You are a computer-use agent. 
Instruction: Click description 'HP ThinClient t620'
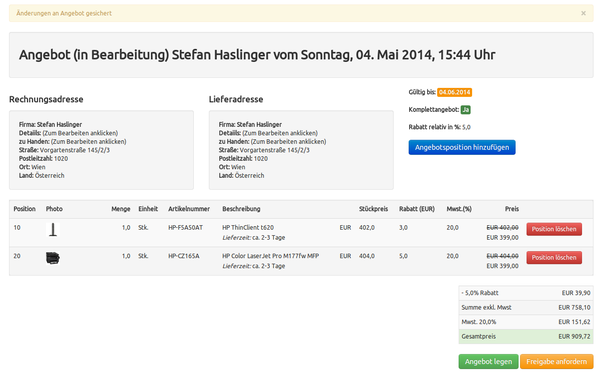click(x=248, y=228)
